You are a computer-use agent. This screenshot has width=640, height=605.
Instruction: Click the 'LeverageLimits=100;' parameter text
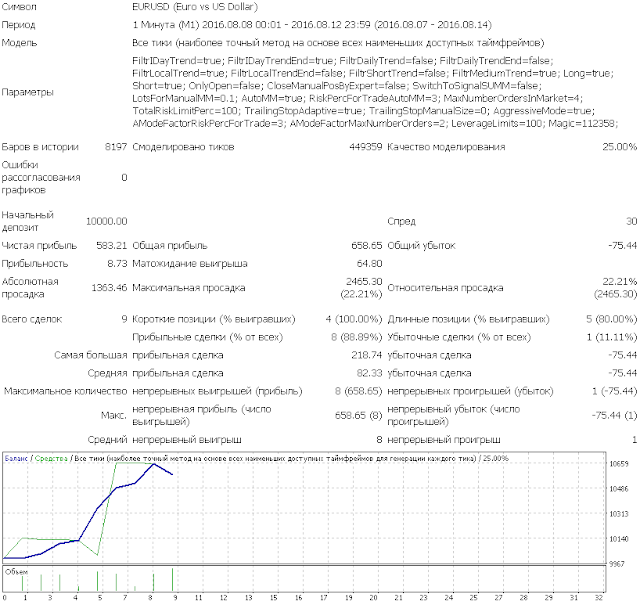(x=497, y=123)
